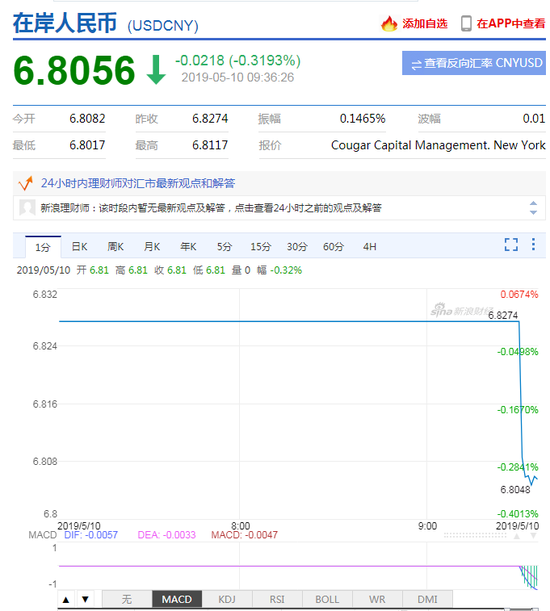
Task: Click 查看反向汇率 CNYUSD button
Action: tap(474, 63)
